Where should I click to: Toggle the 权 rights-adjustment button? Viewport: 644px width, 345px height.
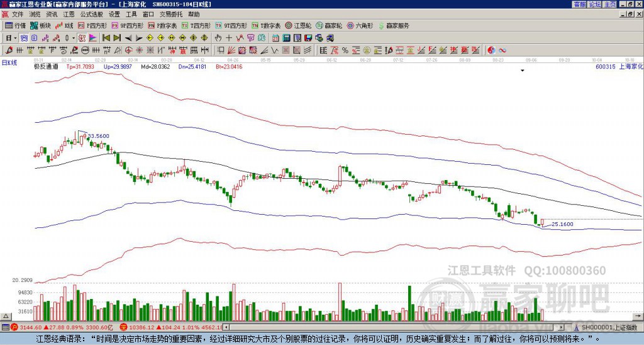(82, 38)
